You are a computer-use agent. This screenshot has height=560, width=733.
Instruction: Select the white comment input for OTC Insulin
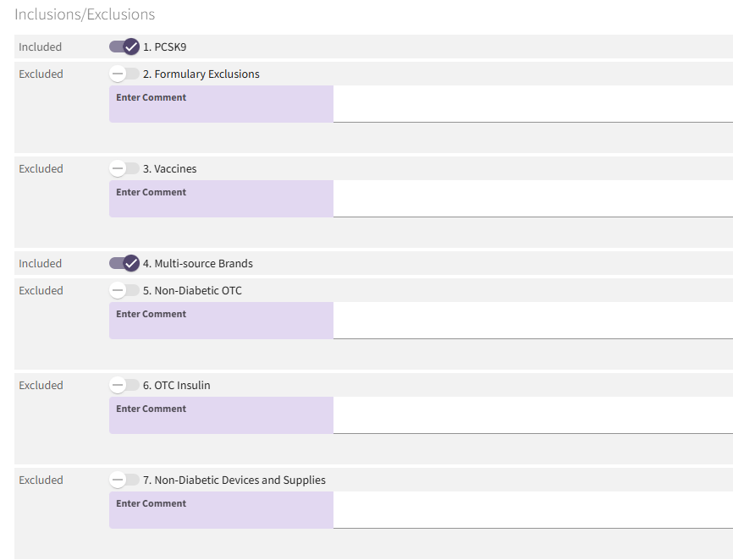532,415
